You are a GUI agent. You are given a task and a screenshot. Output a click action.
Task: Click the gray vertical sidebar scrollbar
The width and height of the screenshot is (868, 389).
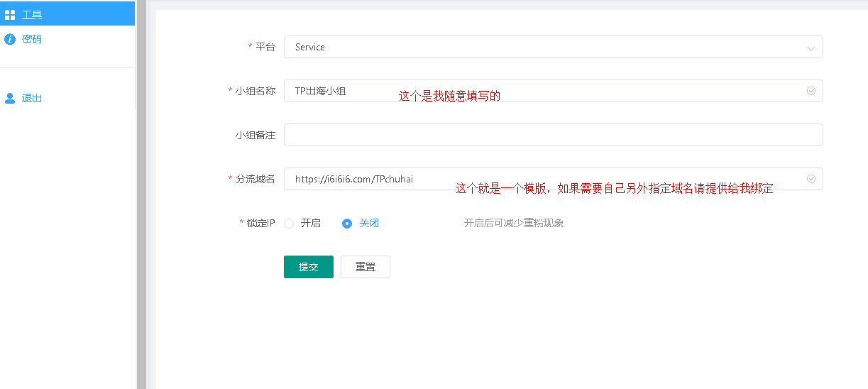(141, 194)
